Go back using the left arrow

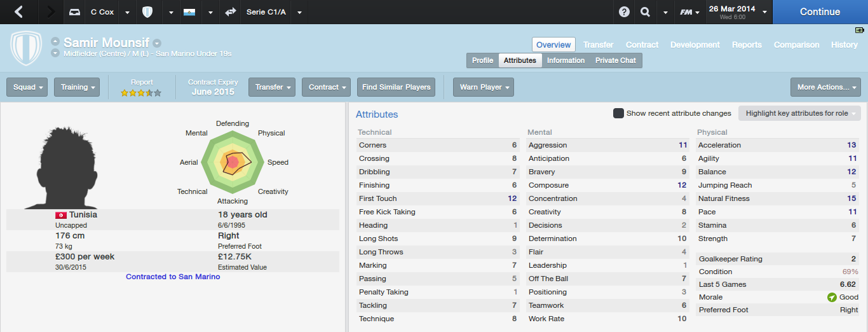pos(19,12)
